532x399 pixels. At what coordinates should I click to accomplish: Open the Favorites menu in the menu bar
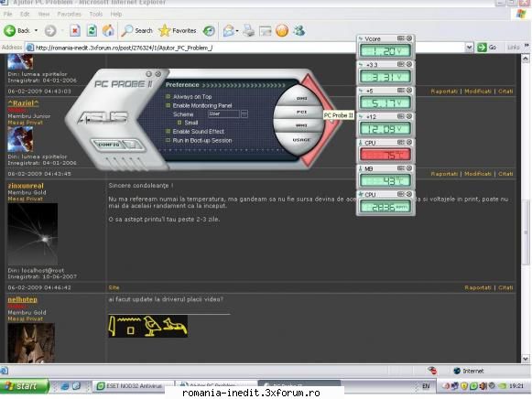pyautogui.click(x=70, y=15)
